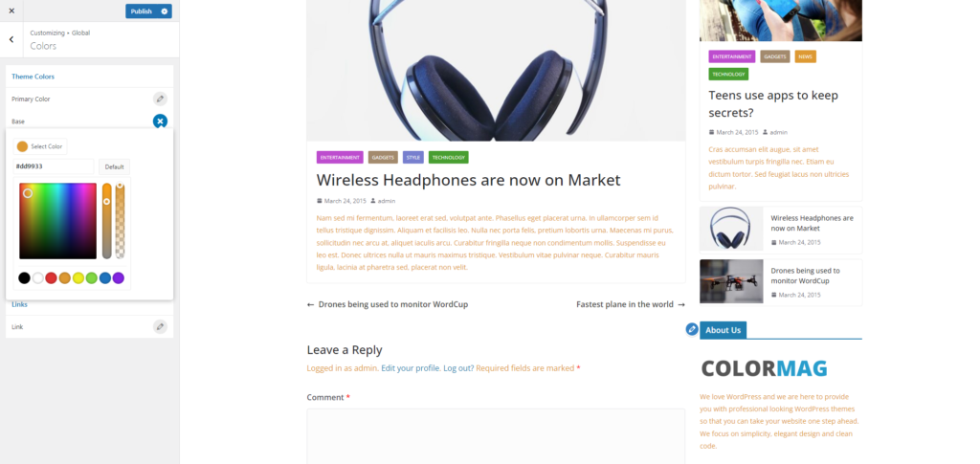The image size is (980, 464).
Task: Open Drones being used thumbnail in sidebar
Action: [x=731, y=281]
